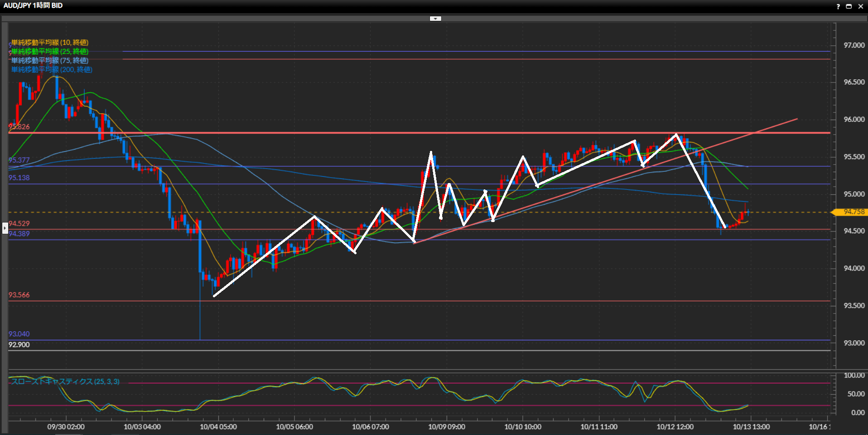Close the AUD/JPY chart window
Viewport: 868px width, 435px height.
(860, 6)
